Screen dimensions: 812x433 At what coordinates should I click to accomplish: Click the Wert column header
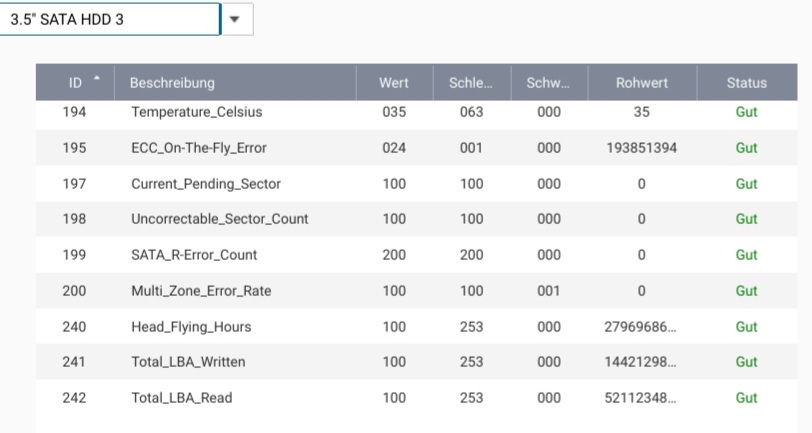(x=394, y=83)
